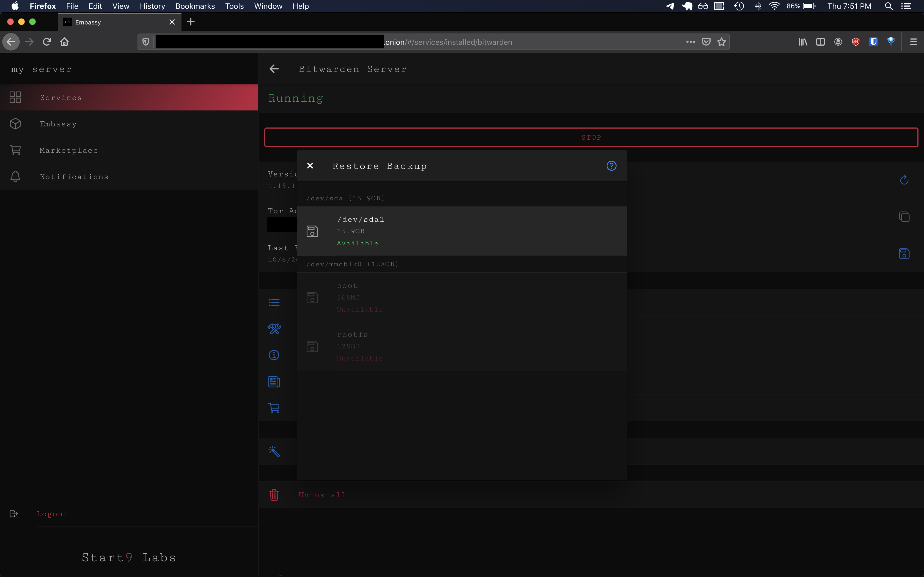Open the Restore Backup help icon
This screenshot has width=924, height=577.
(611, 166)
